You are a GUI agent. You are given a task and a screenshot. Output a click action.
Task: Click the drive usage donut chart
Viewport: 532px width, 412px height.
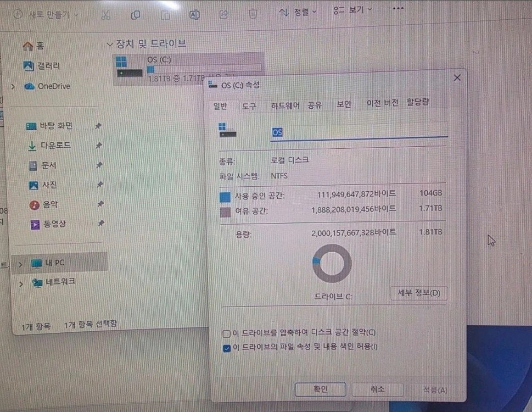click(x=332, y=263)
